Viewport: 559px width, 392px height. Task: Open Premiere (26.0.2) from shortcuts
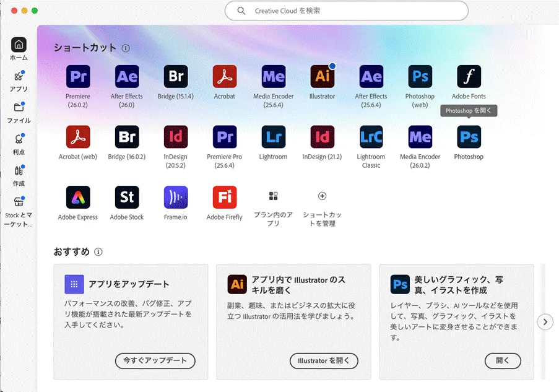[77, 76]
